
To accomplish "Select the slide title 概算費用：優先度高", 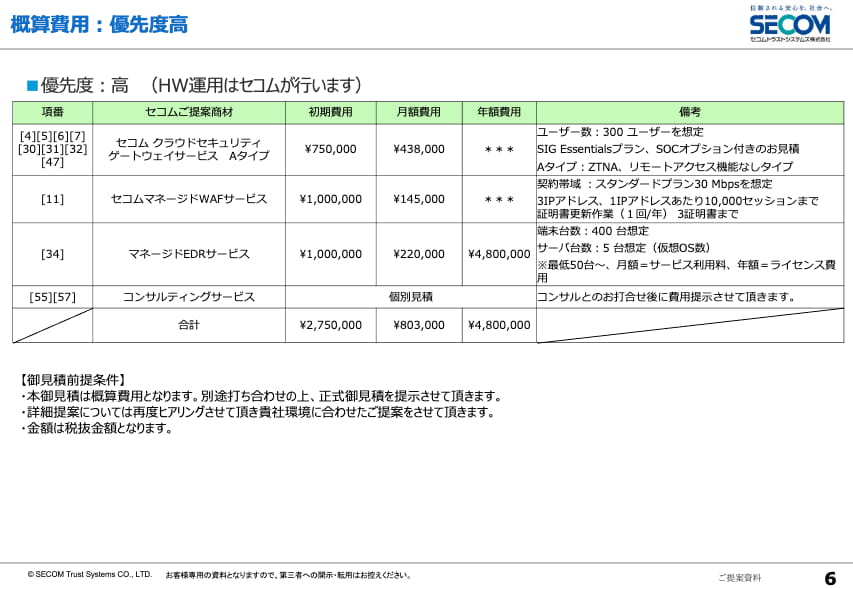I will click(x=99, y=24).
